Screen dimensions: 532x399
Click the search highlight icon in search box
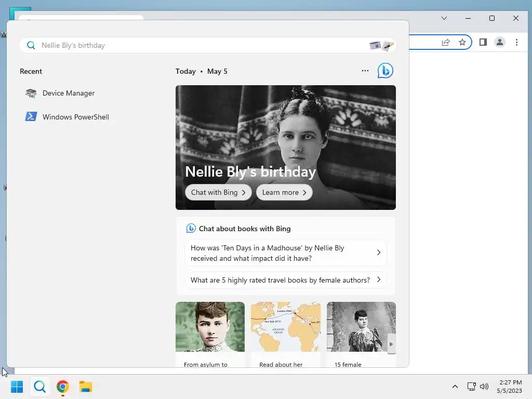click(x=381, y=45)
